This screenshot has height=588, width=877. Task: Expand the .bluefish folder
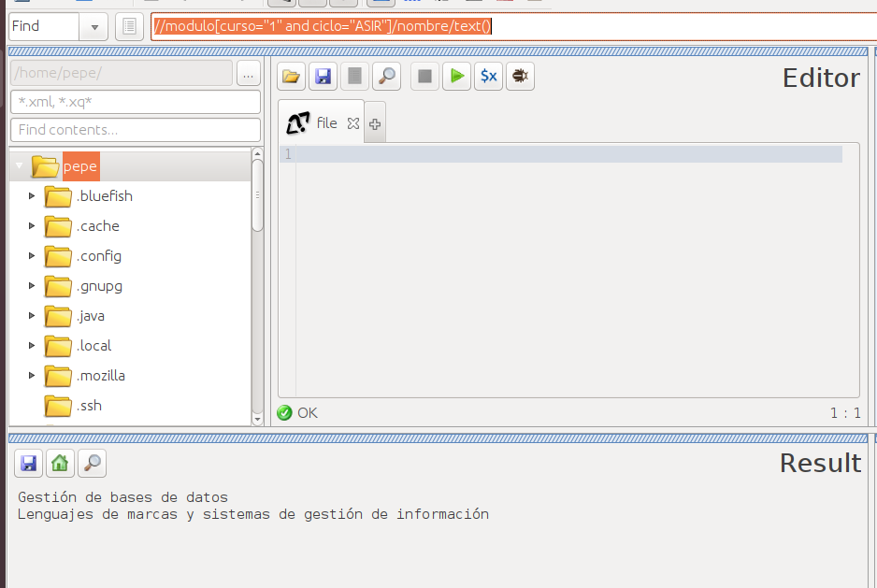(32, 195)
